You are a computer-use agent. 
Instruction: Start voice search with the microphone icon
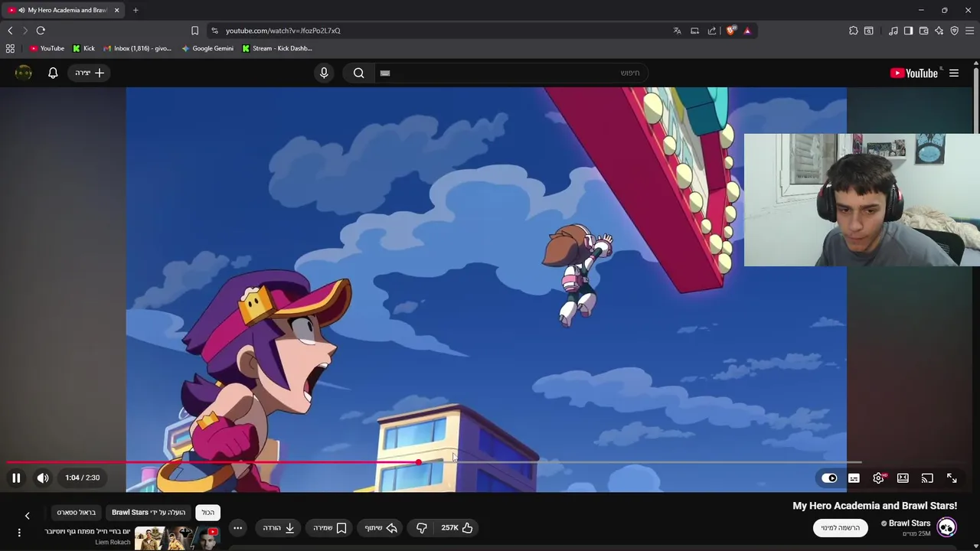tap(324, 73)
